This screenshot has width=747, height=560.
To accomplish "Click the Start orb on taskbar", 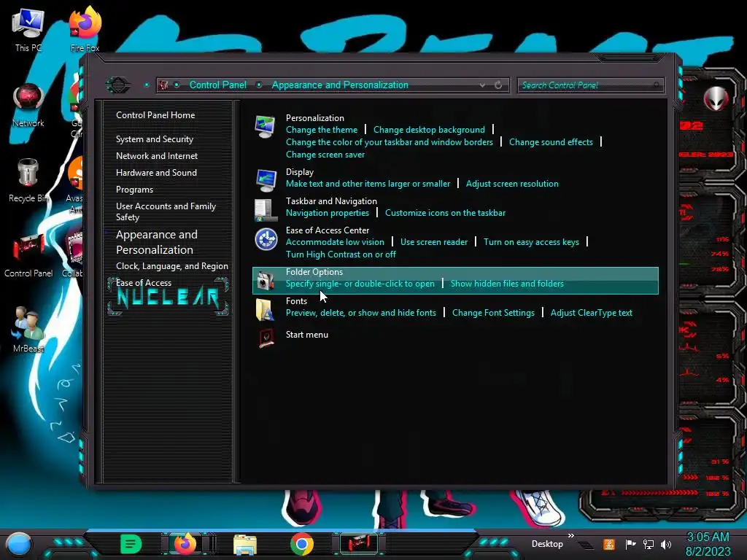I will (x=19, y=544).
